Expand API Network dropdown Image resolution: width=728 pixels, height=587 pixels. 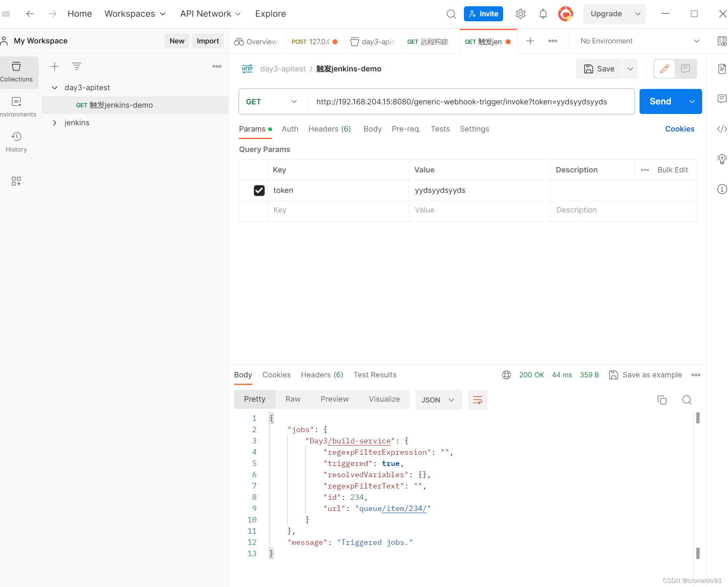point(211,14)
